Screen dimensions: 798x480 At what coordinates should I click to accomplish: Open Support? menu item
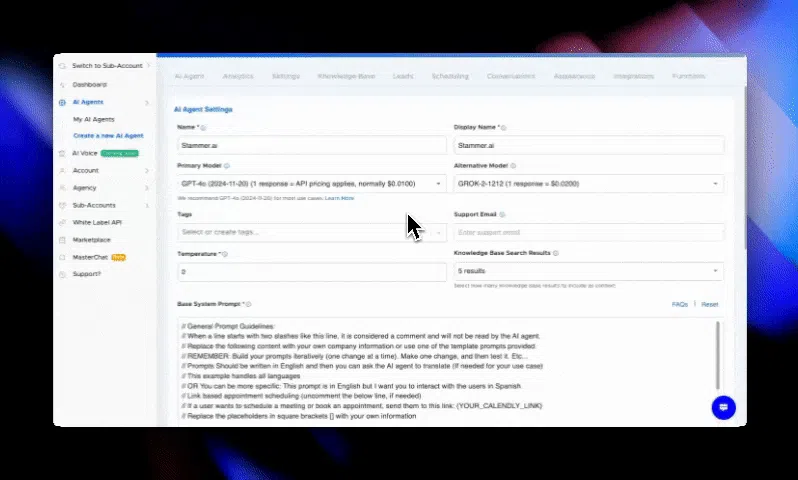point(87,274)
